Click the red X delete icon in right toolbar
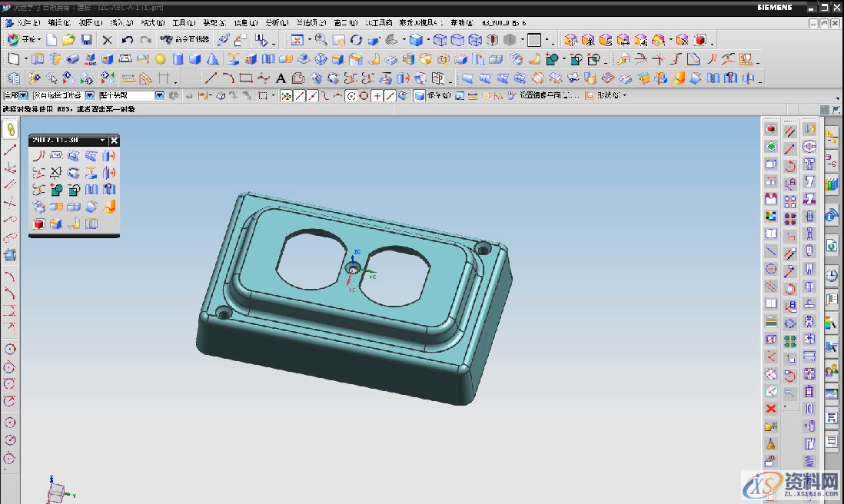 click(x=771, y=409)
